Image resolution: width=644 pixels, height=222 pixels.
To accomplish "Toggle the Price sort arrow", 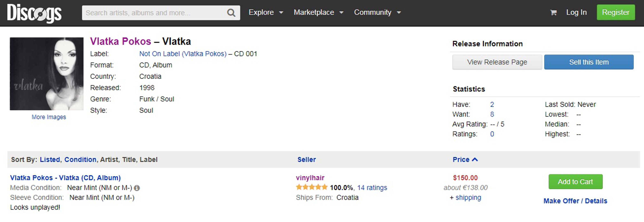I will coord(475,159).
